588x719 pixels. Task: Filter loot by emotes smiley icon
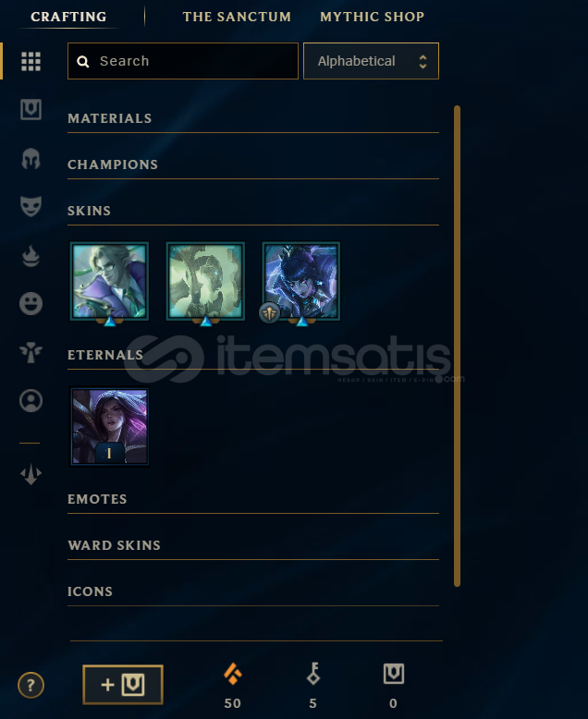(x=31, y=303)
